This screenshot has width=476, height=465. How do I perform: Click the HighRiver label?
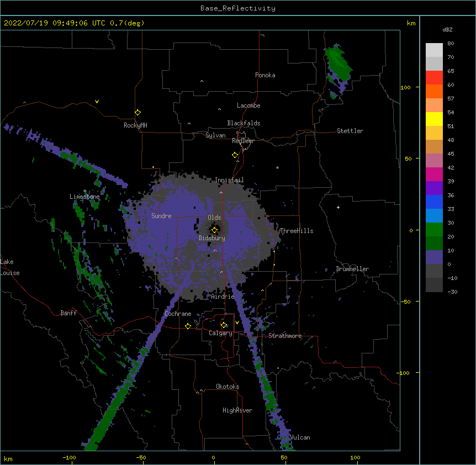click(x=237, y=410)
